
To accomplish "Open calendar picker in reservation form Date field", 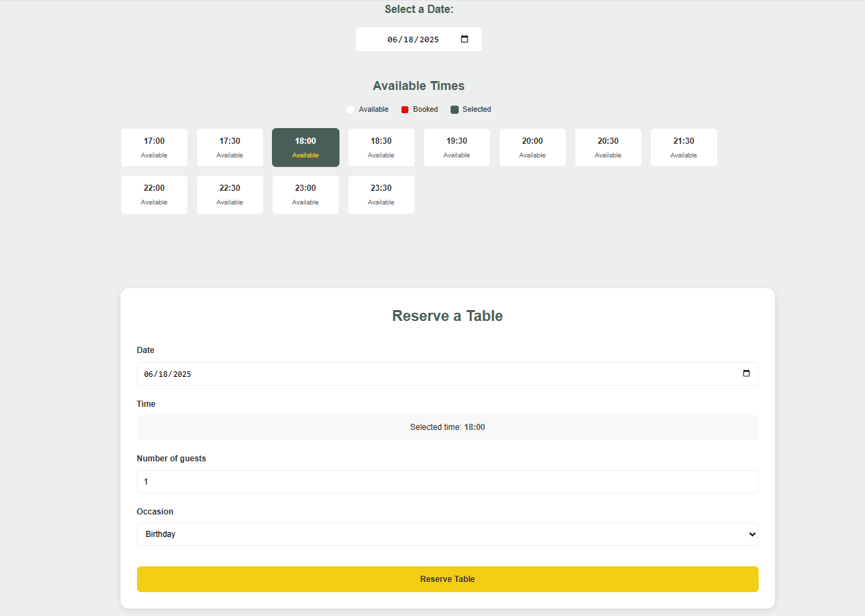I will pyautogui.click(x=746, y=373).
